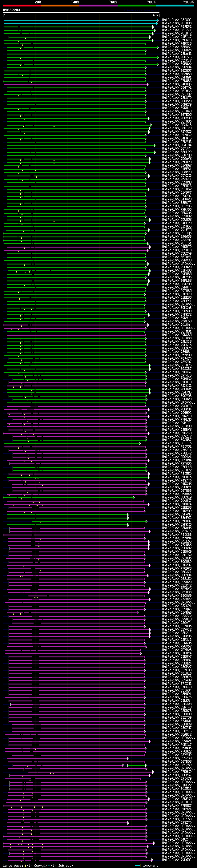Select the UniRef100_Q5GAV6 label

click(x=177, y=159)
